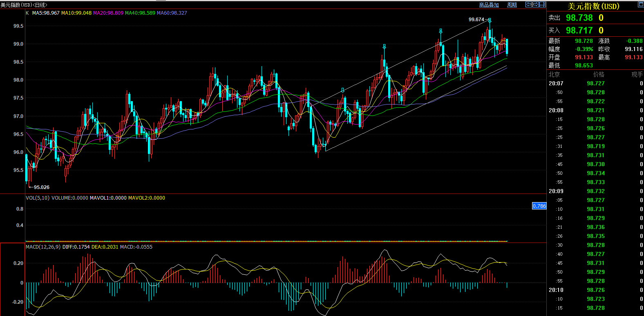Click the VOLUME:0.0000 label
Viewport: 644px width, 316px height.
pyautogui.click(x=70, y=198)
